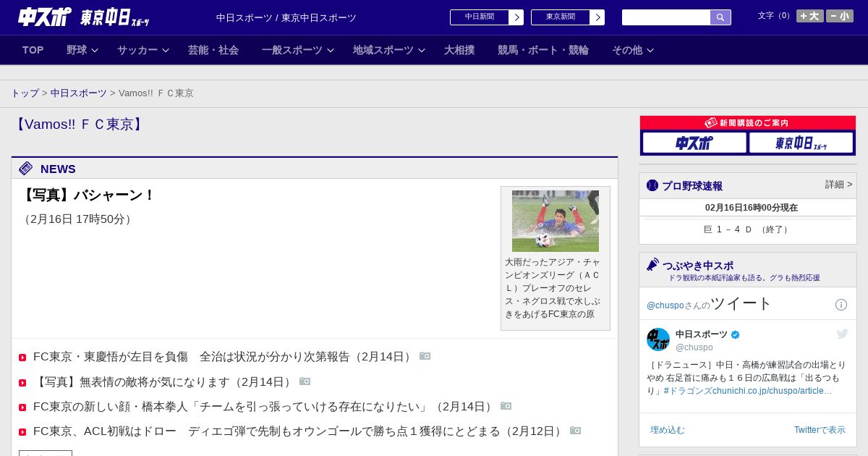This screenshot has width=868, height=456.
Task: Open the rainy soccer slide photo thumbnail
Action: (x=556, y=221)
